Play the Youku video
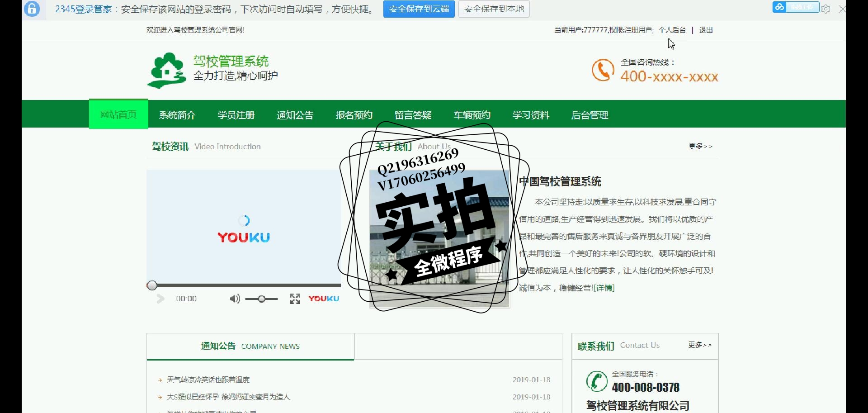The image size is (868, 413). 160,299
